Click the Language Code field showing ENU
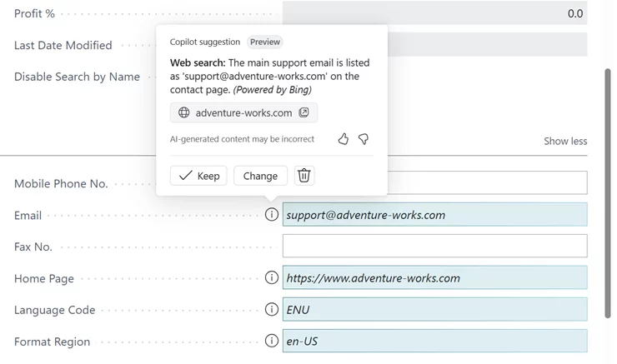 [434, 310]
